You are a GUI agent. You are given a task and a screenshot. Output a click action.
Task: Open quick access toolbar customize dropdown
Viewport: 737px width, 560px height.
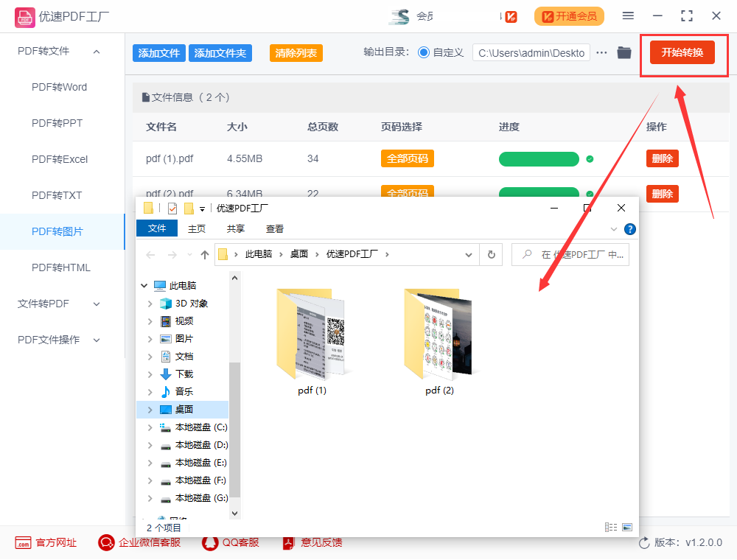202,209
